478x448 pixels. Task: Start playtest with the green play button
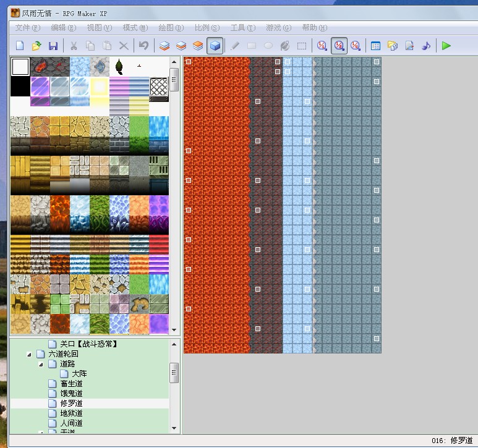coord(446,46)
